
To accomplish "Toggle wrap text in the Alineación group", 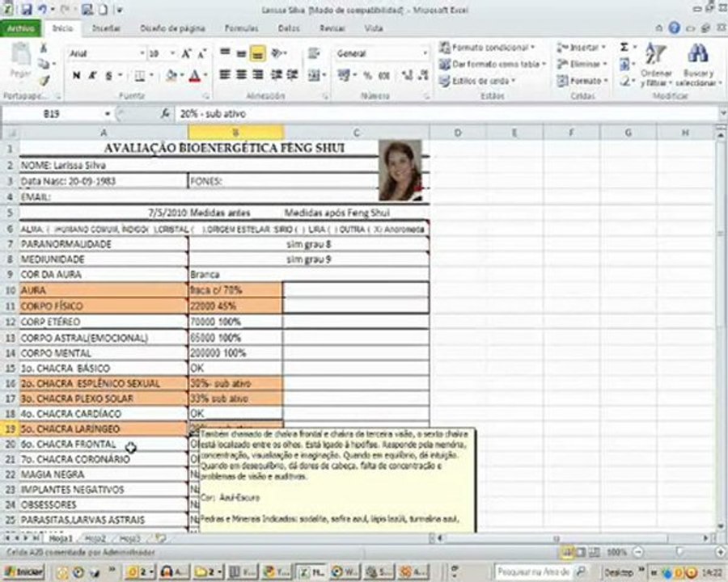I will 314,53.
